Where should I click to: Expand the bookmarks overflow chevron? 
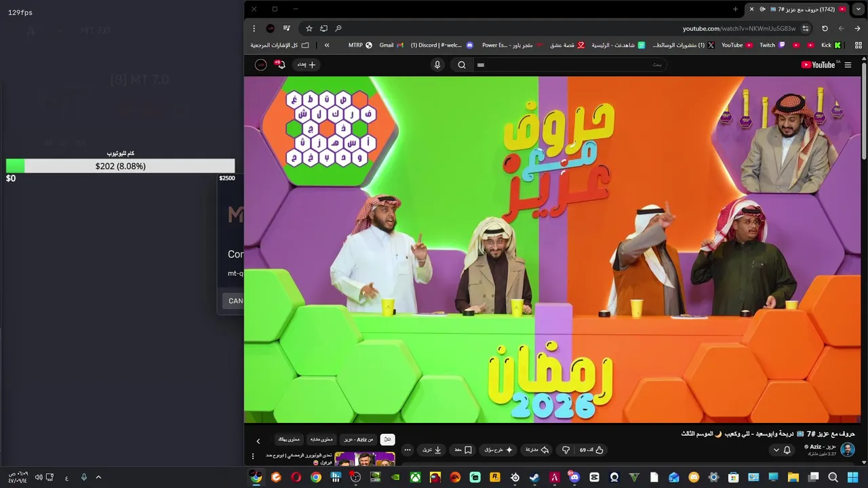pos(327,45)
